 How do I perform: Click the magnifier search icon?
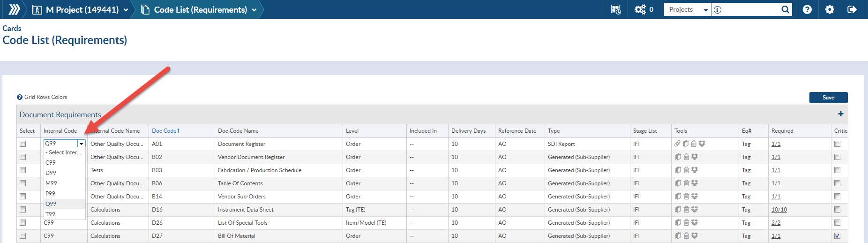(x=786, y=9)
